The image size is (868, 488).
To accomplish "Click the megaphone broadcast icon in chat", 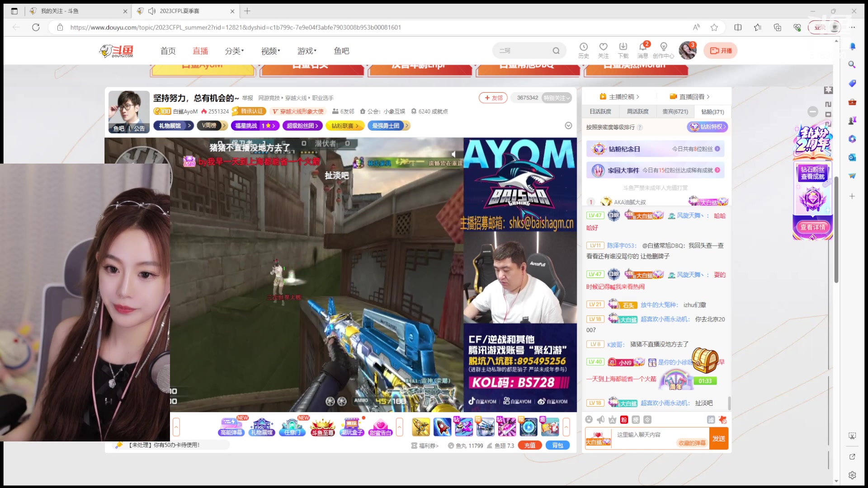I will [x=601, y=420].
